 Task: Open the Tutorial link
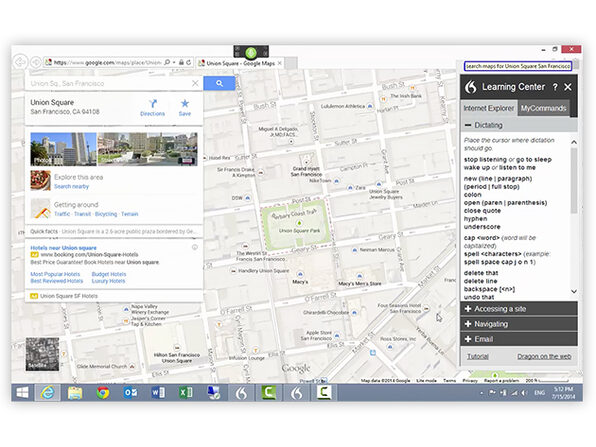click(478, 357)
